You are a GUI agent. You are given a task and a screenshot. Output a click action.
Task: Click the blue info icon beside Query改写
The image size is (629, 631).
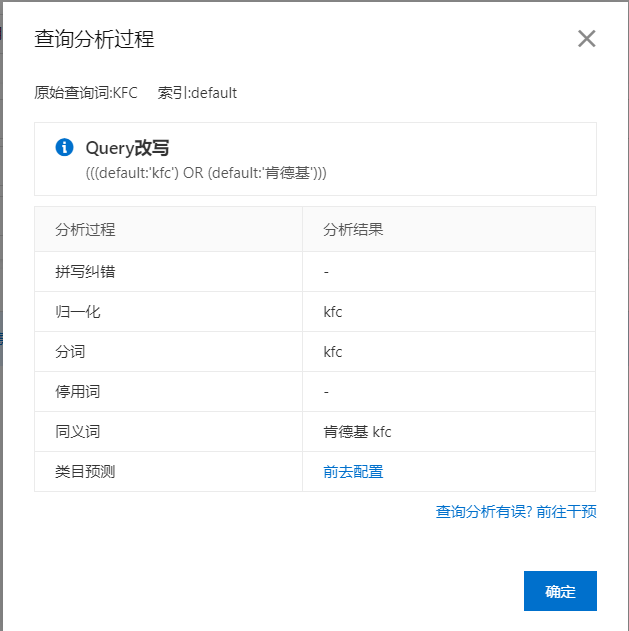coord(64,147)
